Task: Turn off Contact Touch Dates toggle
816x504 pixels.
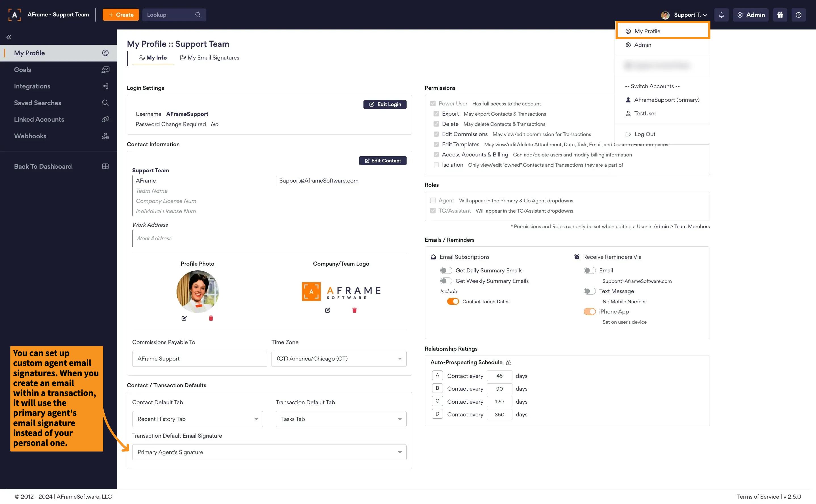Action: [453, 301]
